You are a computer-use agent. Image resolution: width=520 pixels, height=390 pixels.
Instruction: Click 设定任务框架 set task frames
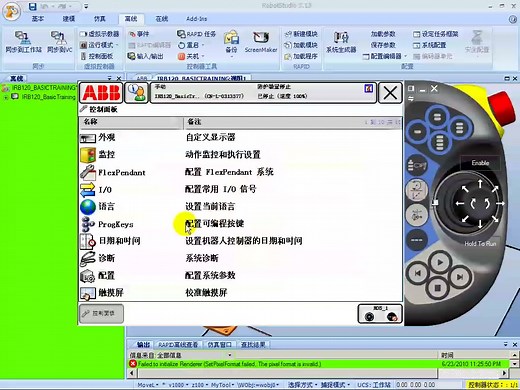click(x=435, y=34)
